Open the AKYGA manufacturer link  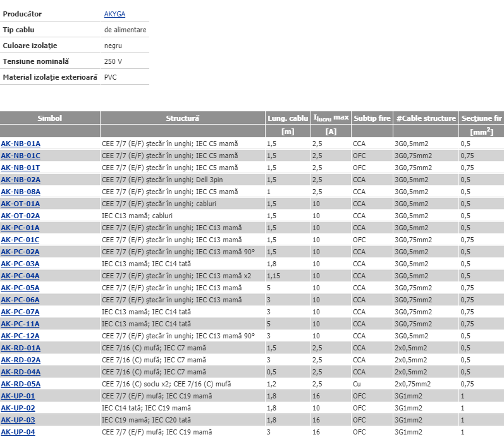[114, 14]
